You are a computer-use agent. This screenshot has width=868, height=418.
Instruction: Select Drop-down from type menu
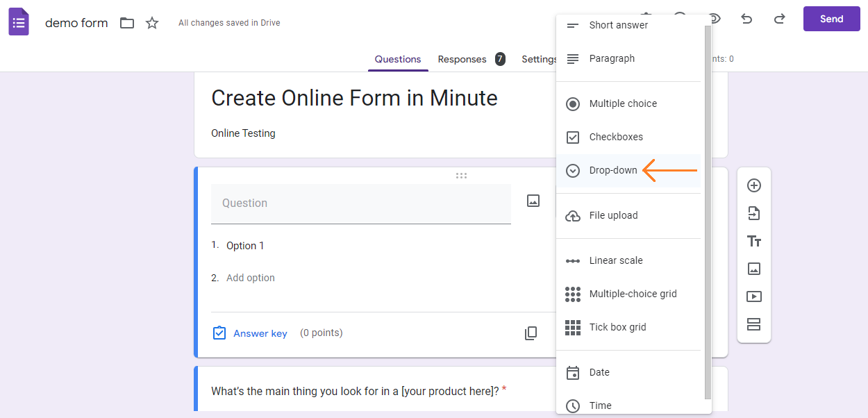point(612,170)
